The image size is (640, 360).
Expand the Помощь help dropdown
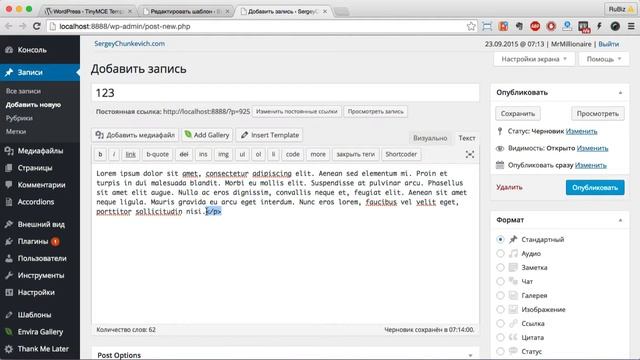(x=604, y=59)
